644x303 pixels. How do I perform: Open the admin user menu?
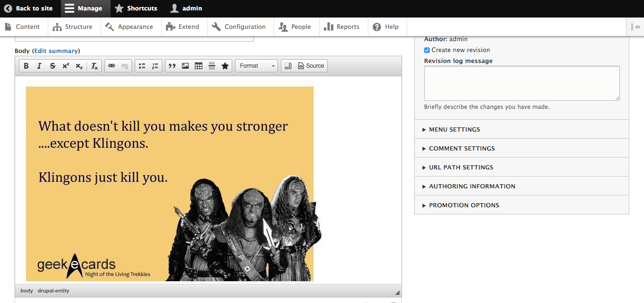point(186,8)
